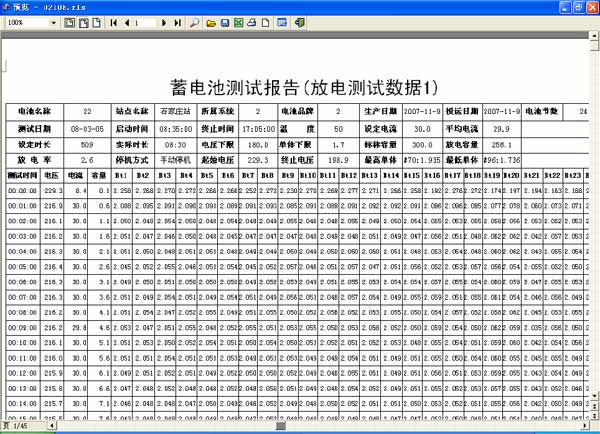The height and width of the screenshot is (434, 600).
Task: Click the Bt1 column header
Action: pyautogui.click(x=121, y=175)
